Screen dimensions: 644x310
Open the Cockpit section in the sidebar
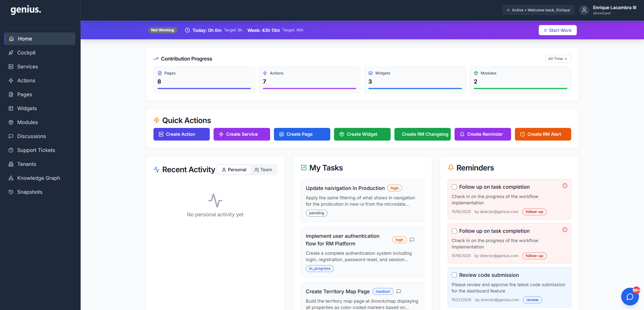pos(26,53)
